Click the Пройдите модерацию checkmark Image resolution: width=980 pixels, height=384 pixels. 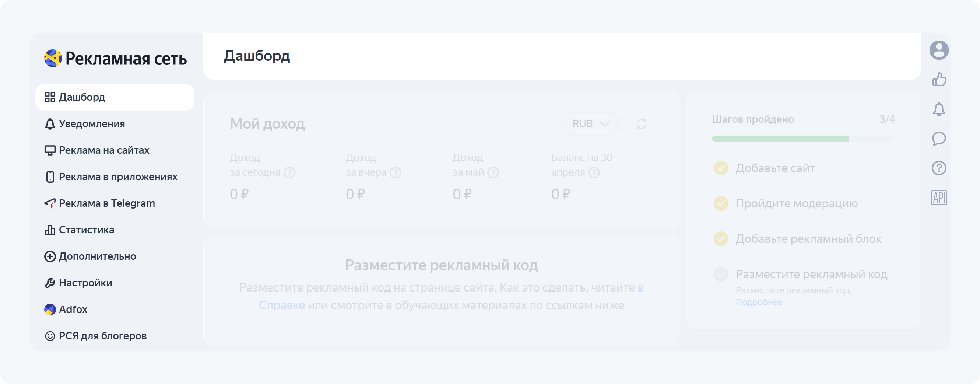[x=721, y=203]
